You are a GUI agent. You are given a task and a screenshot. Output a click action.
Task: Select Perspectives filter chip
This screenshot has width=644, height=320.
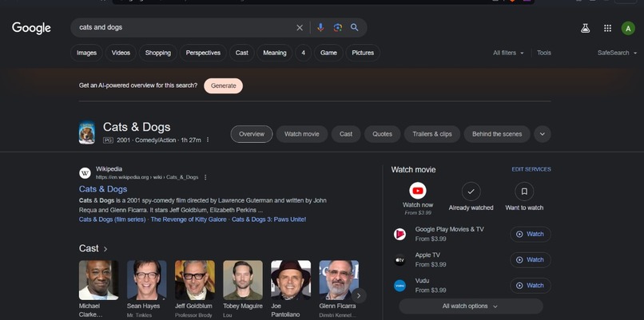[203, 53]
